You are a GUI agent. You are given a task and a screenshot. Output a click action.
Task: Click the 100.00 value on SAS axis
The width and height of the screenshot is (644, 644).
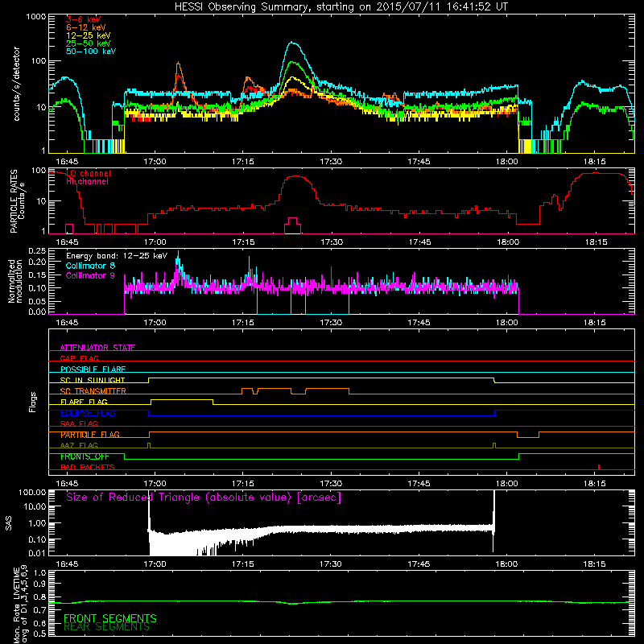coord(32,492)
